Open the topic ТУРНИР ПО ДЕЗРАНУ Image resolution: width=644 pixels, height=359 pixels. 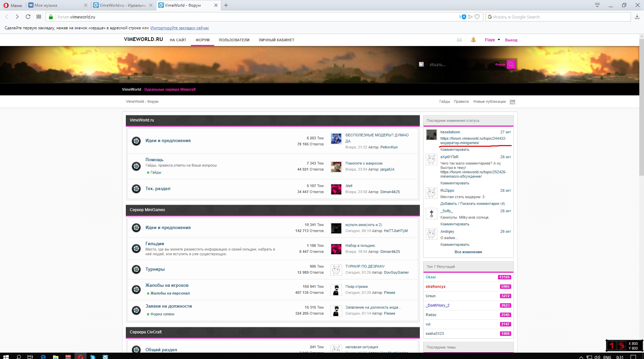point(365,266)
